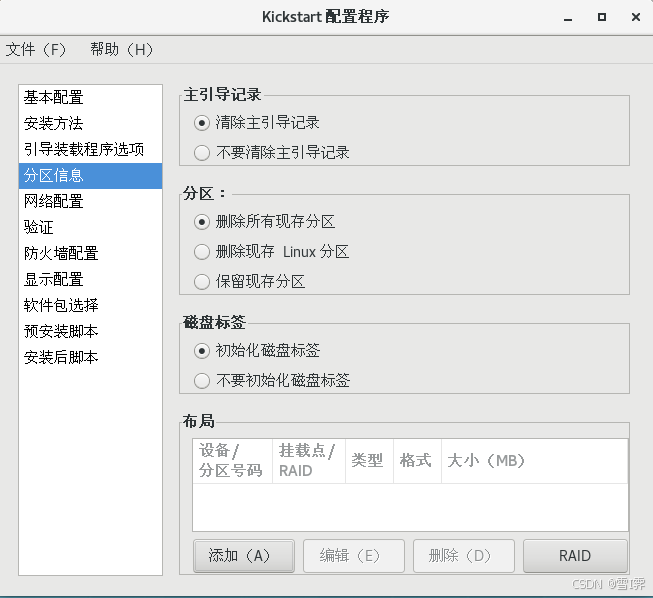Click the 大小 (MB) column header
Viewport: 653px width, 598px height.
click(535, 461)
